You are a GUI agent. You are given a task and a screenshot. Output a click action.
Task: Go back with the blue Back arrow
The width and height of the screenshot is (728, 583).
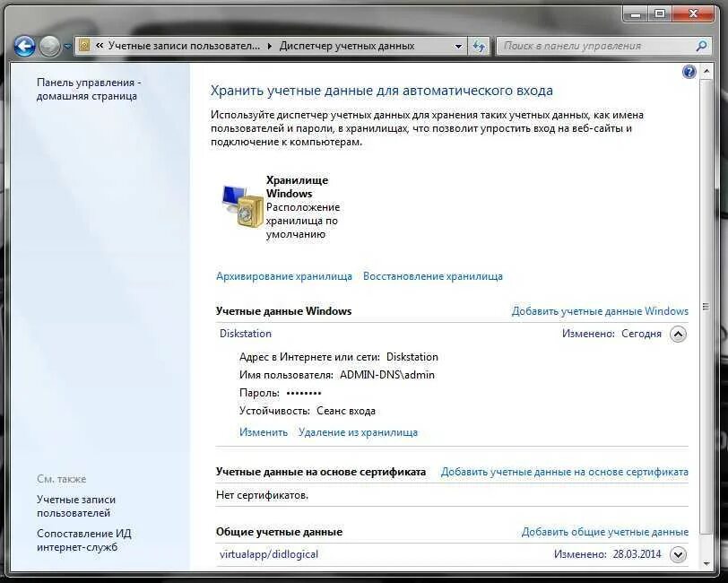pyautogui.click(x=24, y=46)
